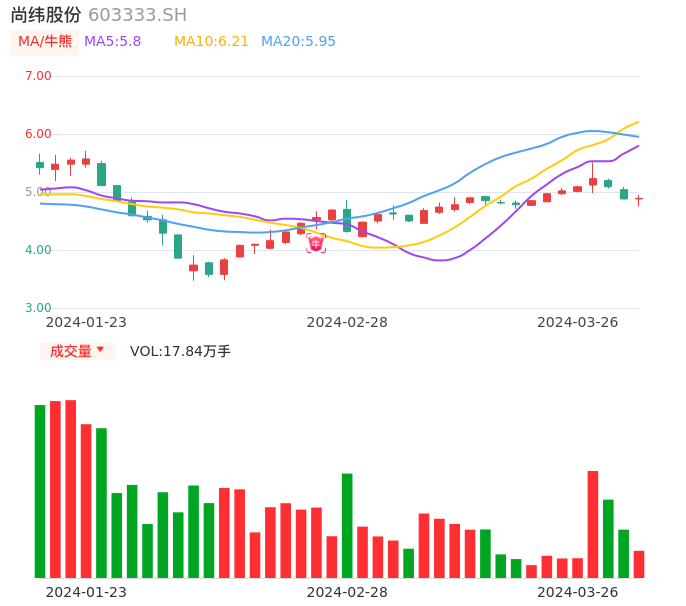Click the stock code 603333.SH
686x606 pixels.
[137, 15]
